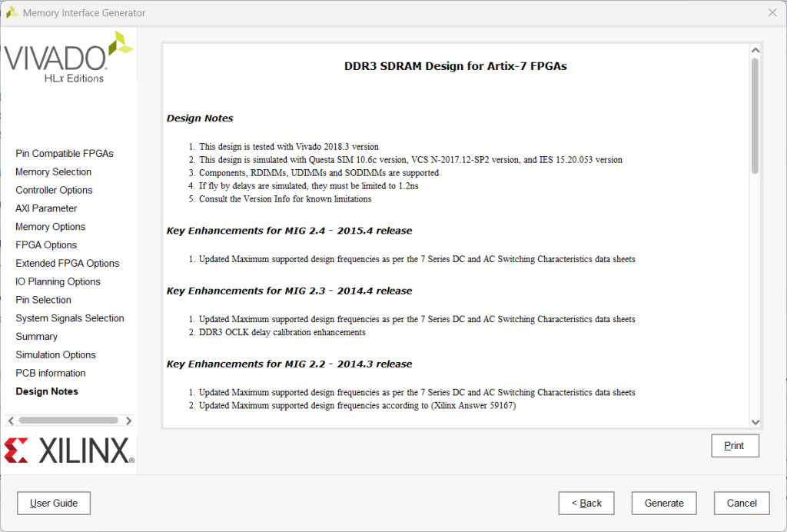Open the User Guide

tap(54, 504)
